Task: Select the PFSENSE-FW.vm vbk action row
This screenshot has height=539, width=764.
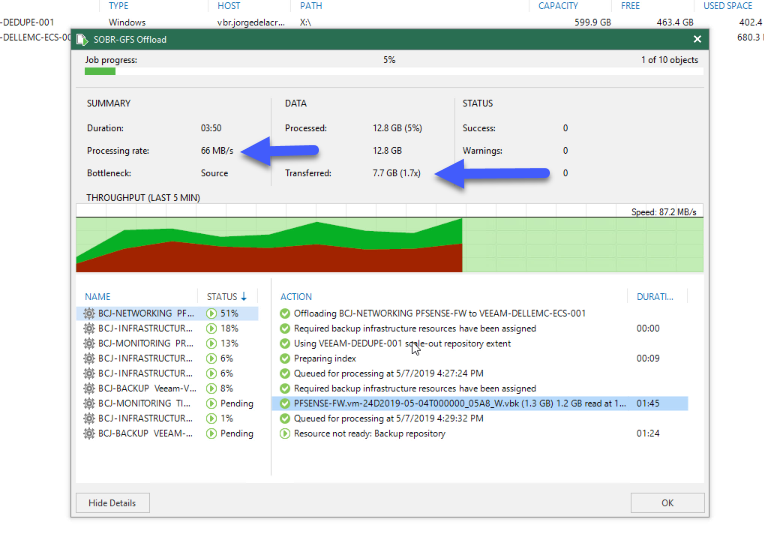Action: point(479,404)
